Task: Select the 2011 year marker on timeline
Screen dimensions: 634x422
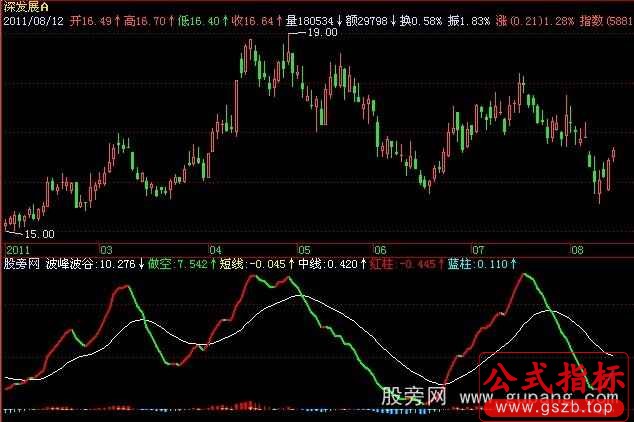Action: pos(18,249)
